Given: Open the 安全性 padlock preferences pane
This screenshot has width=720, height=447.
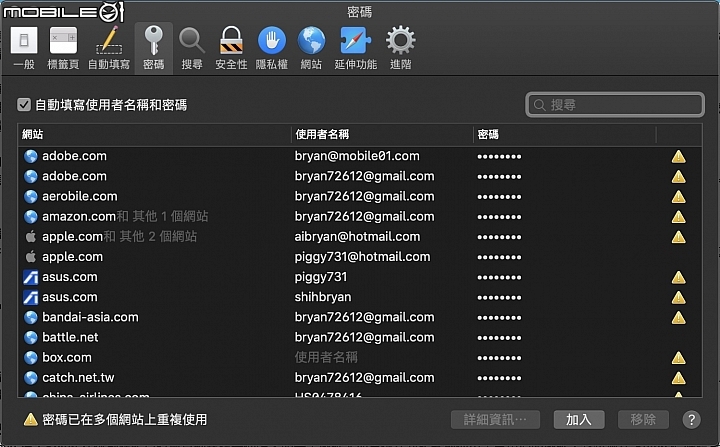Looking at the screenshot, I should click(231, 48).
